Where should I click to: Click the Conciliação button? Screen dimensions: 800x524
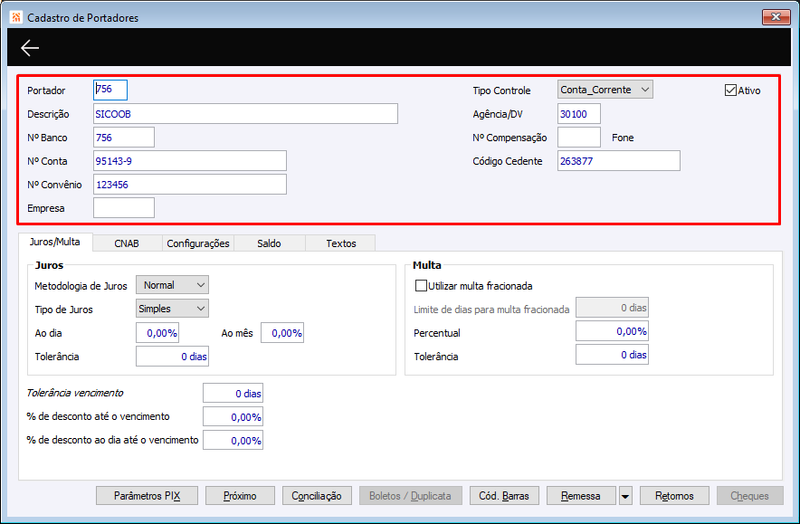316,495
